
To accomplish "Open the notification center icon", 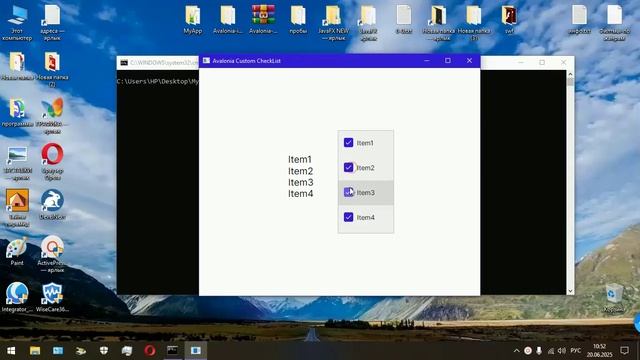I will click(624, 351).
